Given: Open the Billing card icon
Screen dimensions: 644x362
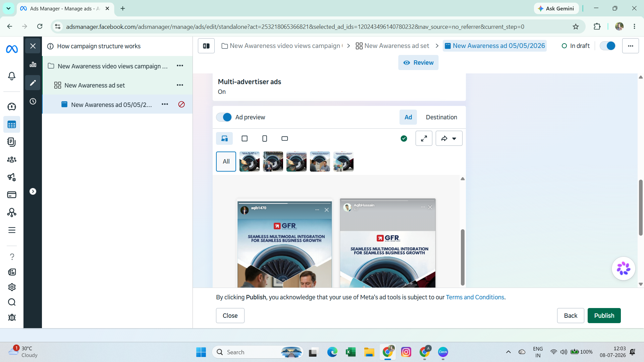Looking at the screenshot, I should 12,195.
